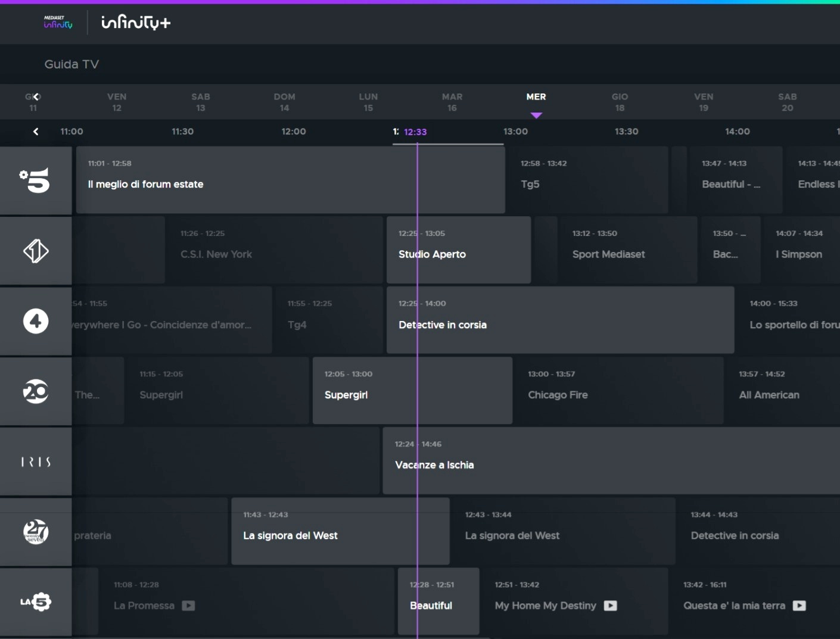Switch to the SAB 13 day tab
This screenshot has height=639, width=840.
pyautogui.click(x=201, y=102)
